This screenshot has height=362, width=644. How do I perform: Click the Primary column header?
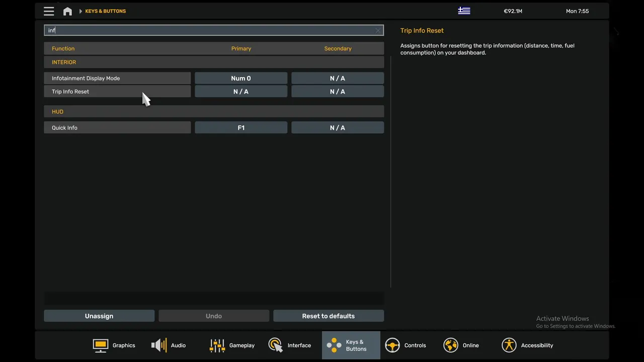(241, 49)
